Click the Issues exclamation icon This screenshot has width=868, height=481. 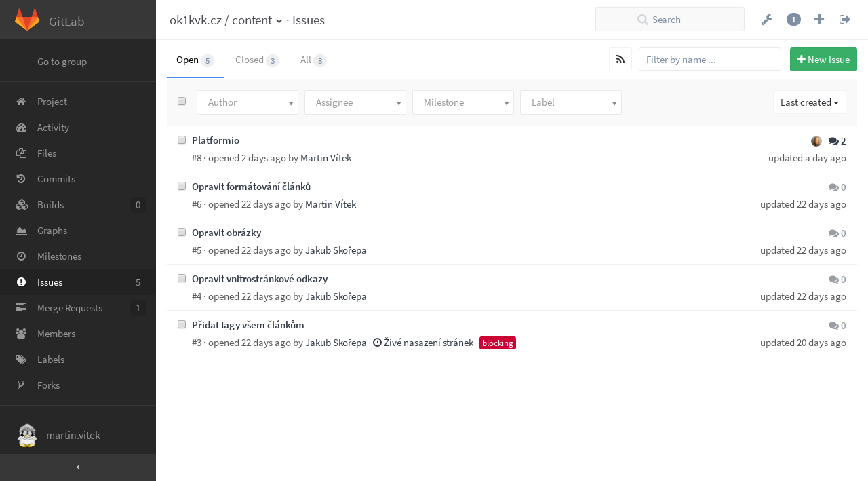tap(21, 282)
